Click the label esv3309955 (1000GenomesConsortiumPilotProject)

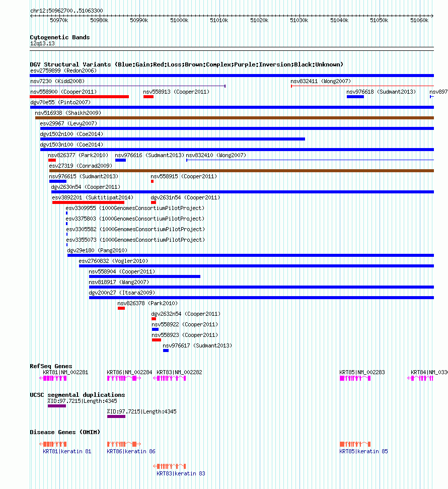[135, 208]
